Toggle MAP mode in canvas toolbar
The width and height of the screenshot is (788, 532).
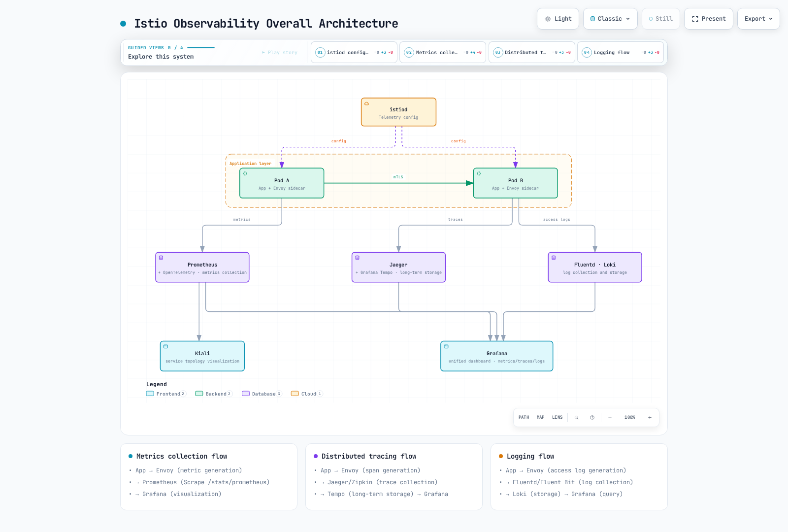540,417
